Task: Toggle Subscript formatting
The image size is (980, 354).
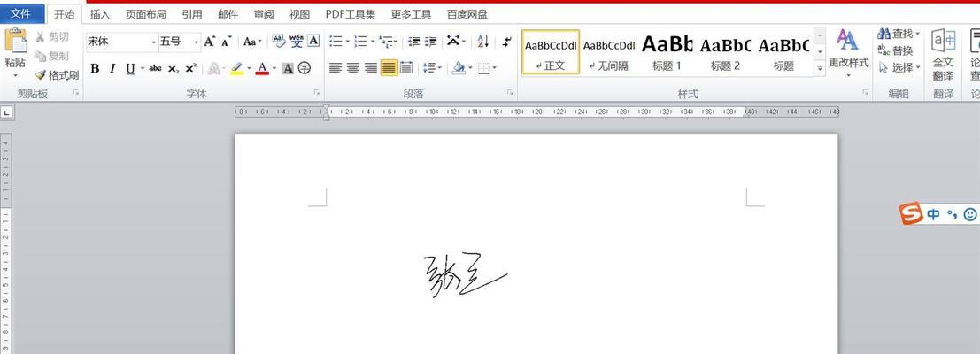Action: pos(174,69)
